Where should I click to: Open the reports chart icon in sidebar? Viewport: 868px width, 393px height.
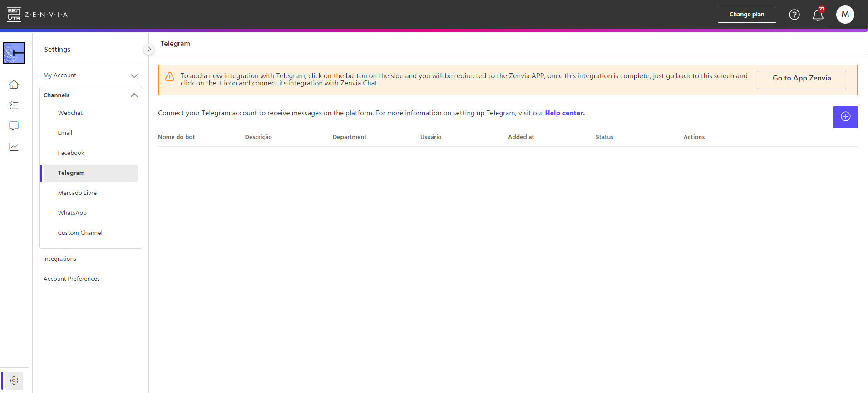14,147
